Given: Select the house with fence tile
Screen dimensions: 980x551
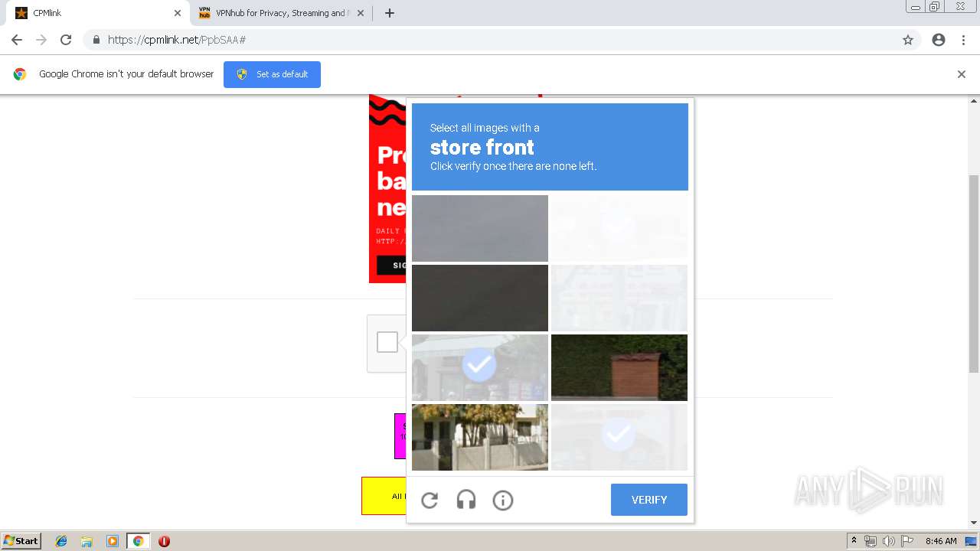Looking at the screenshot, I should coord(480,437).
